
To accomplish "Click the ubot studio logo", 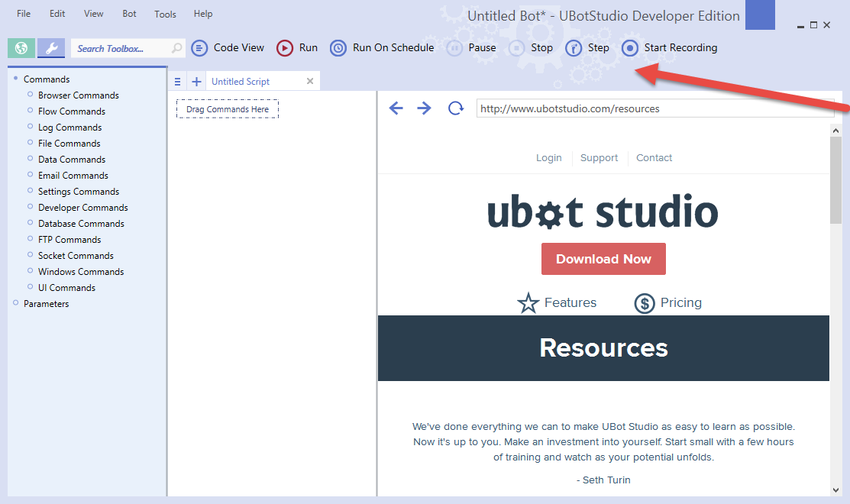I will coord(603,212).
